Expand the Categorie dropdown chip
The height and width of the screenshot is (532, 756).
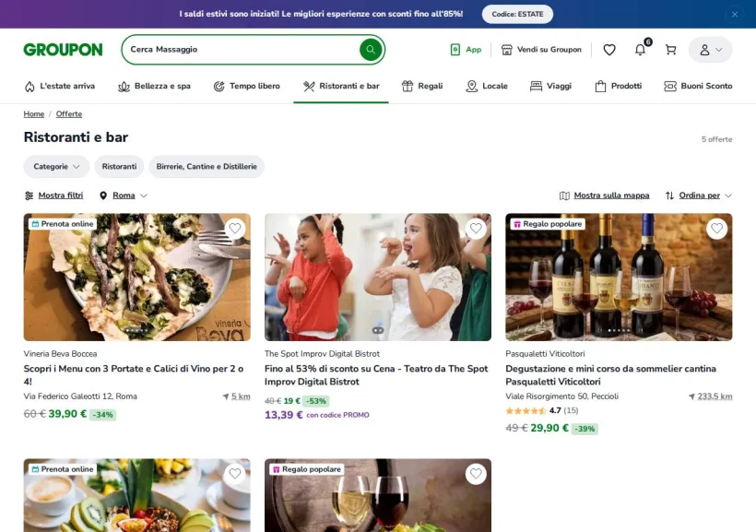point(56,166)
